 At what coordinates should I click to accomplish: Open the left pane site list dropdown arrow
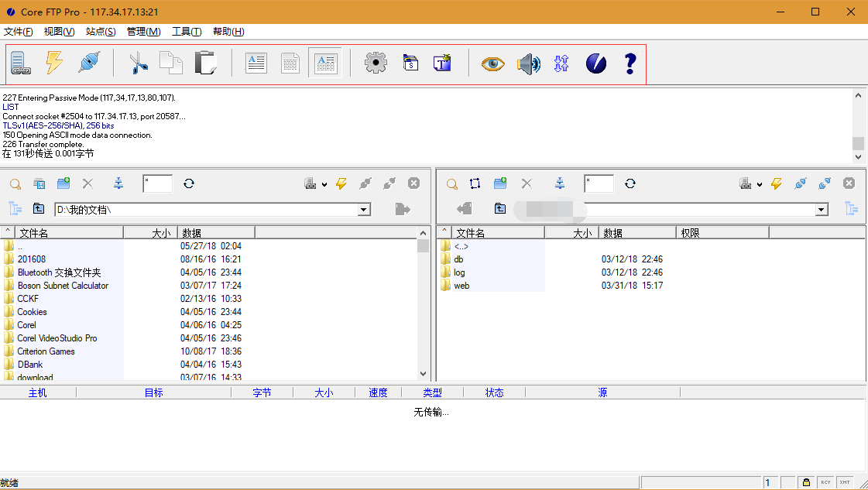coord(324,184)
